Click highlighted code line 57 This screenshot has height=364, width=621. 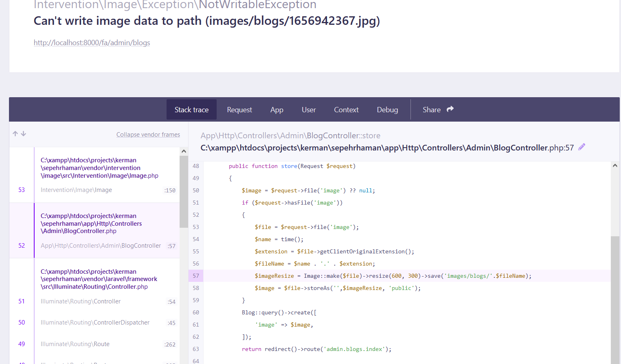click(399, 276)
